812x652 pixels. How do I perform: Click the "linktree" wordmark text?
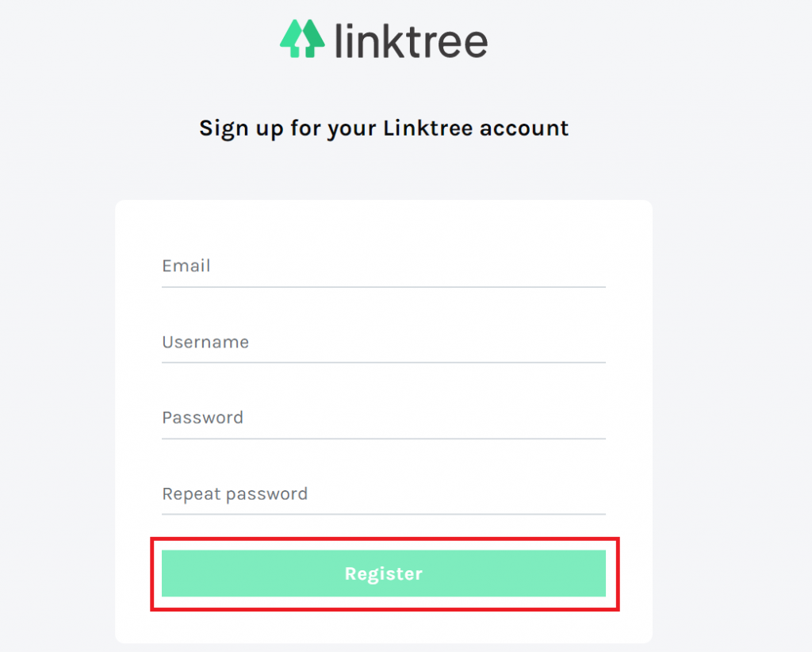(412, 40)
